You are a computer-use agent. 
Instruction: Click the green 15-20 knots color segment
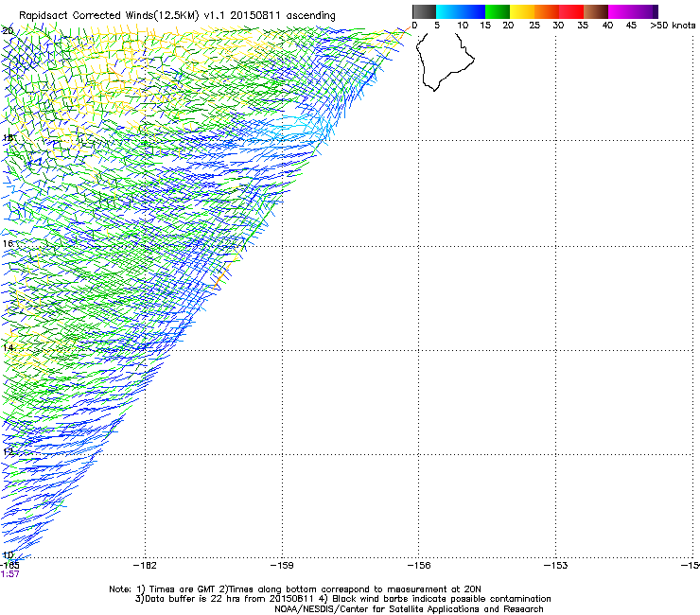tap(498, 11)
